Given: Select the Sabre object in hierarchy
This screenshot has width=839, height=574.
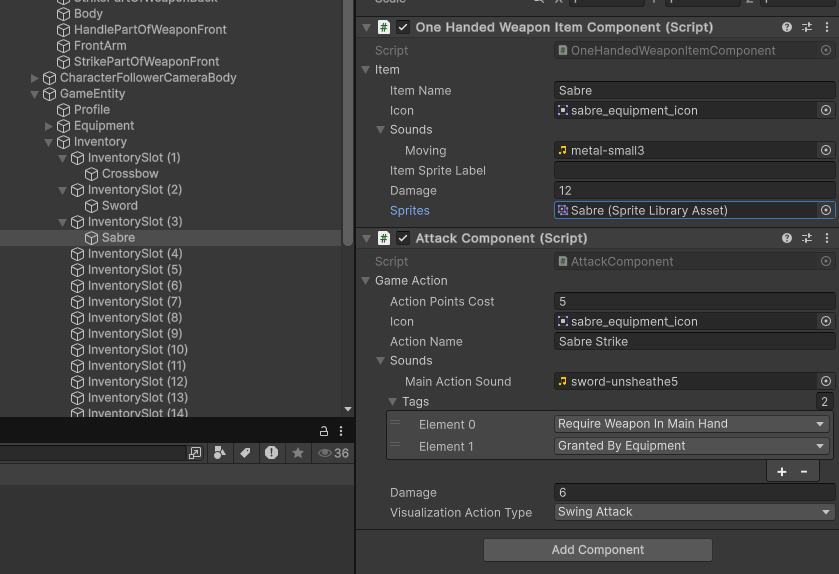Looking at the screenshot, I should tap(118, 238).
